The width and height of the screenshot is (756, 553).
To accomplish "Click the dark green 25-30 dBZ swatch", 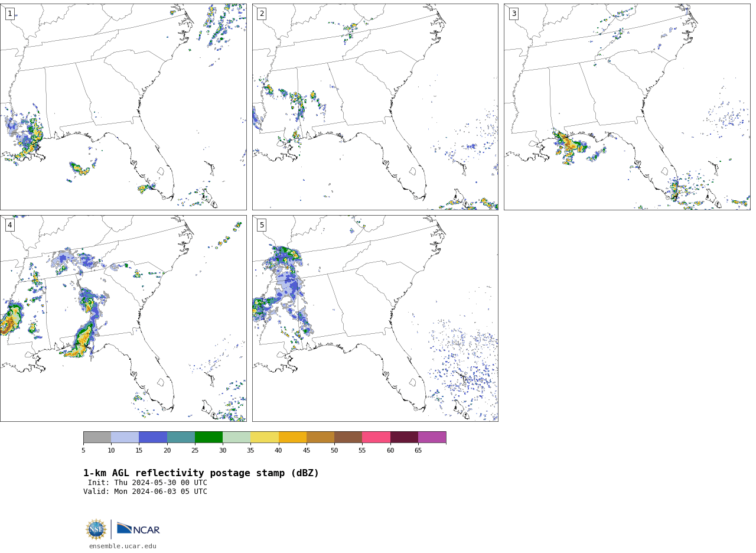I will click(208, 437).
